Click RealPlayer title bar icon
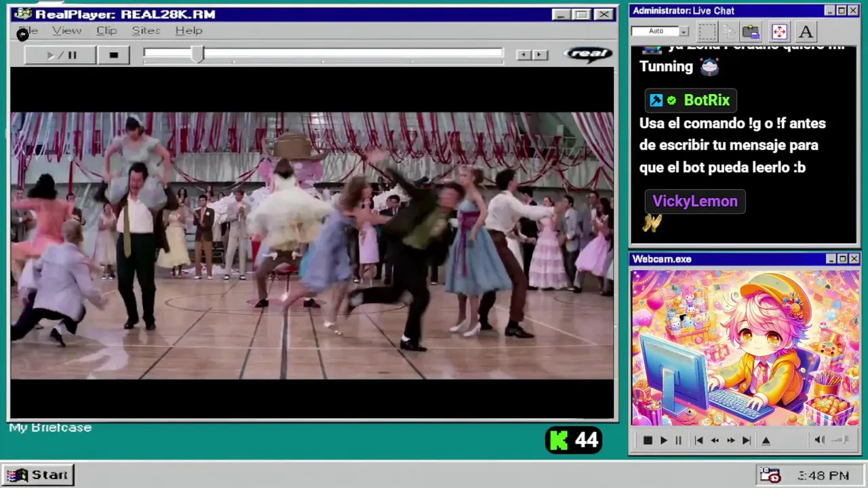 [22, 14]
